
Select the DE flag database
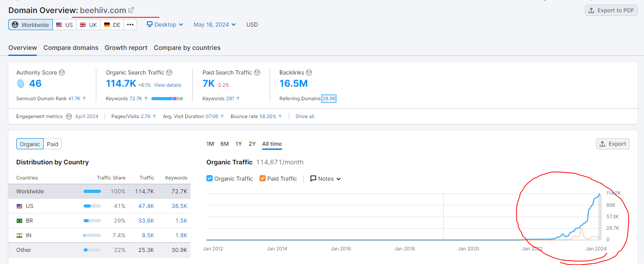tap(112, 25)
